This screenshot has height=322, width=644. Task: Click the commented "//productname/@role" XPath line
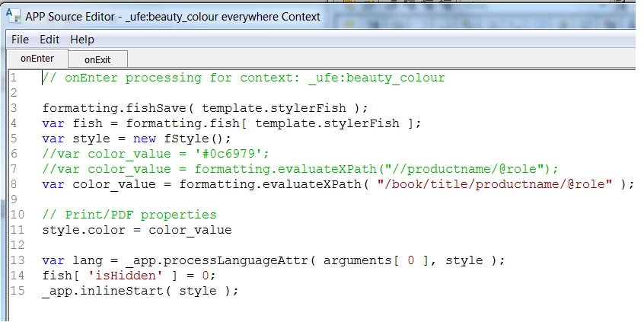301,169
